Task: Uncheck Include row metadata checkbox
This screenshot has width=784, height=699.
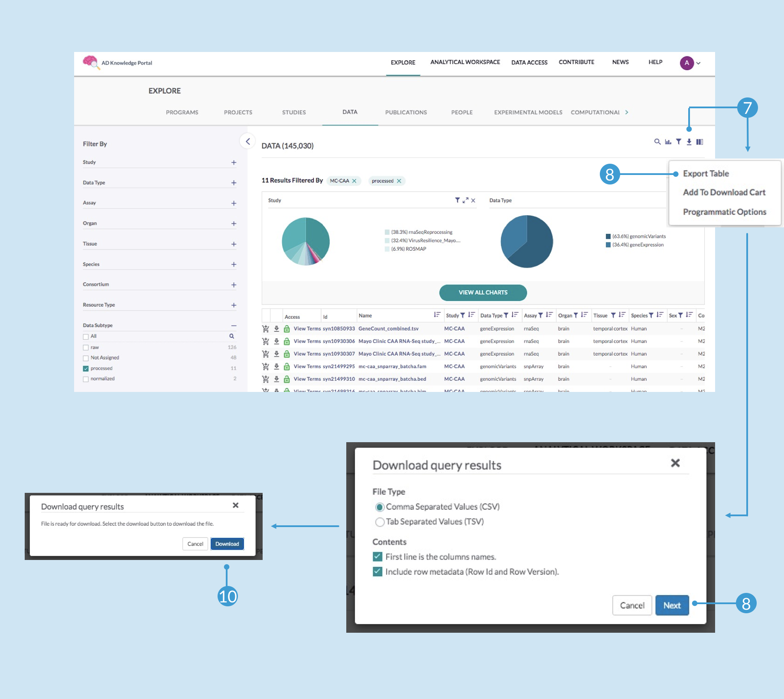Action: [x=377, y=572]
